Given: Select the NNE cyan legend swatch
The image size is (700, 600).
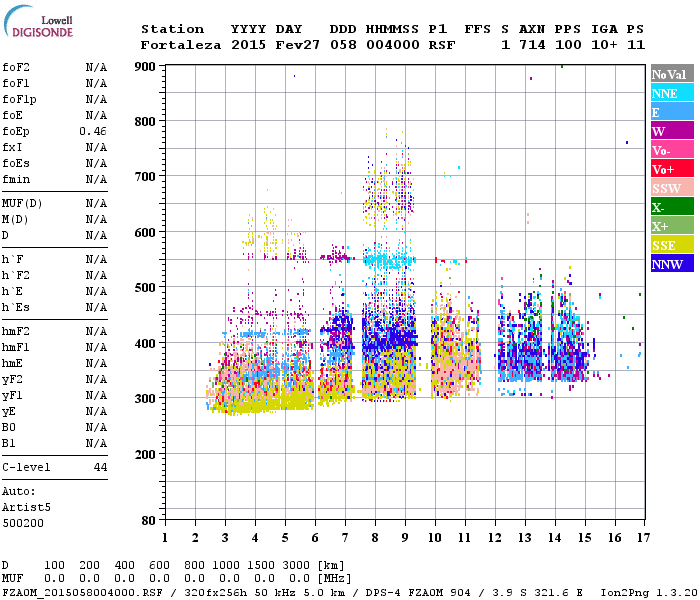Looking at the screenshot, I should coord(672,93).
